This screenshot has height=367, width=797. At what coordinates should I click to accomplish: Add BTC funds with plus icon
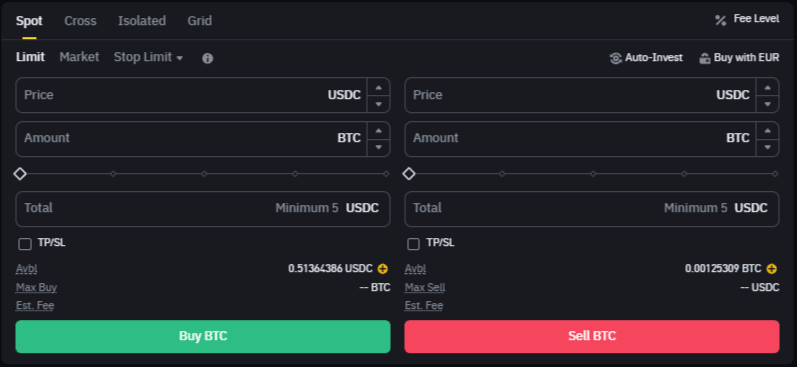(772, 268)
